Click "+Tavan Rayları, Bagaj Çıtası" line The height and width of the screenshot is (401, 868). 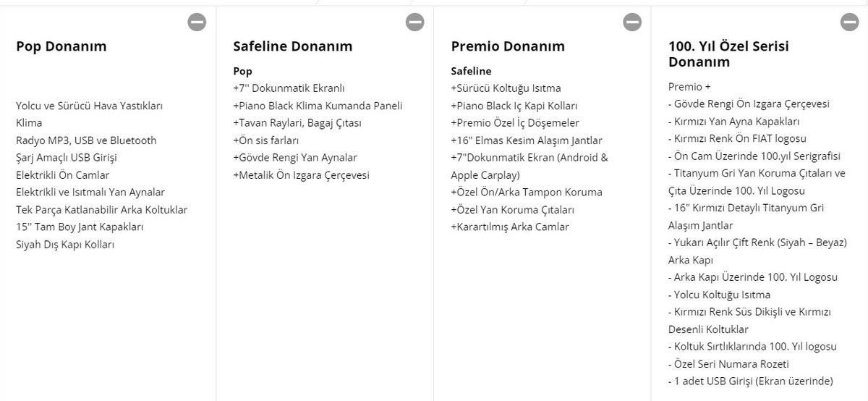297,123
